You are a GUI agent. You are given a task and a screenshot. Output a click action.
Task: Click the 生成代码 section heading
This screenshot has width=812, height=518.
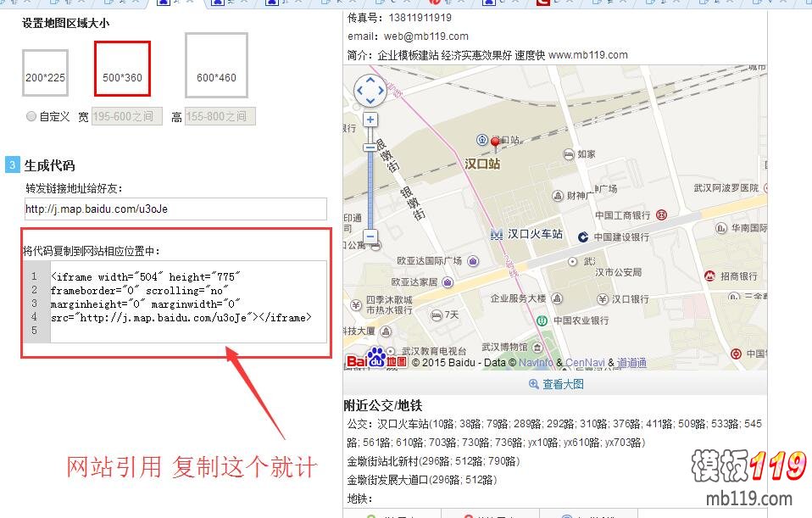click(x=50, y=166)
